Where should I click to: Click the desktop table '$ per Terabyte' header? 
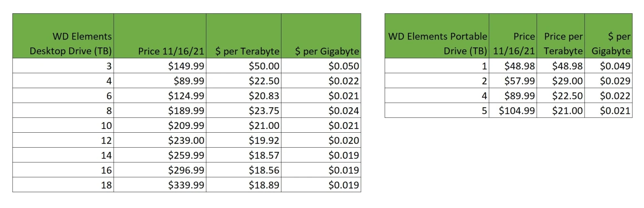pos(247,51)
